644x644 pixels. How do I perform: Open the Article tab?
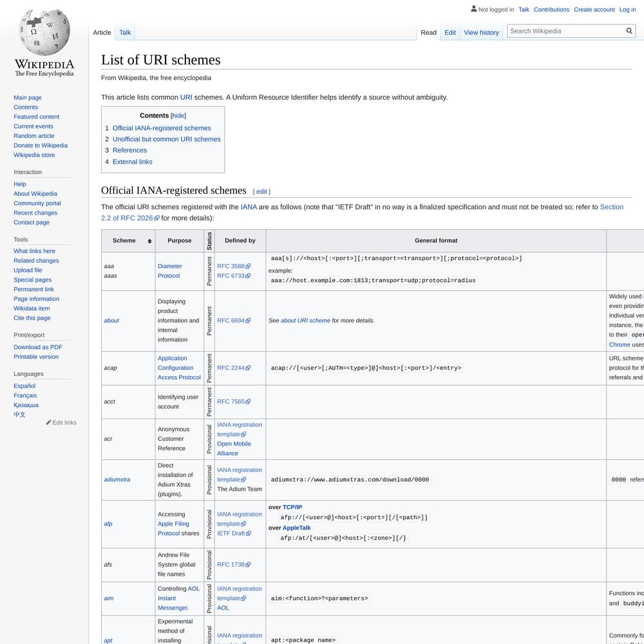(x=102, y=32)
